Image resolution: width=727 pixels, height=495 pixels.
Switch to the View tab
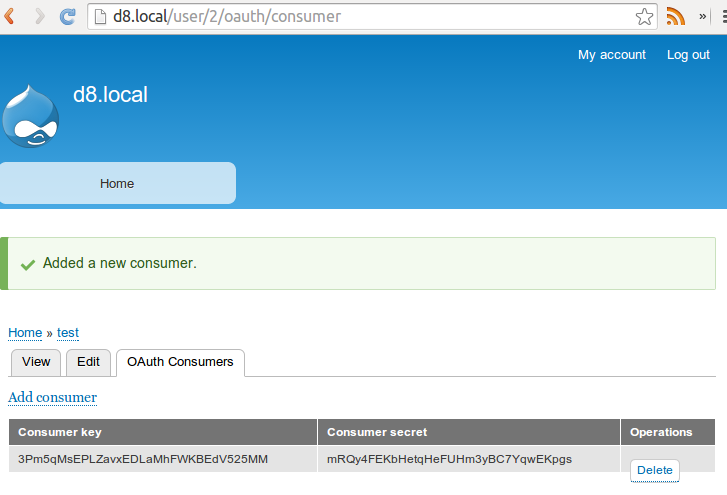pos(36,362)
